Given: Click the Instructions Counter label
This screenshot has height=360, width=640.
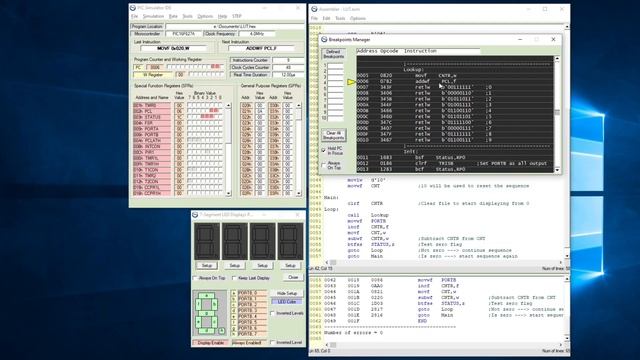Looking at the screenshot, I should [250, 60].
